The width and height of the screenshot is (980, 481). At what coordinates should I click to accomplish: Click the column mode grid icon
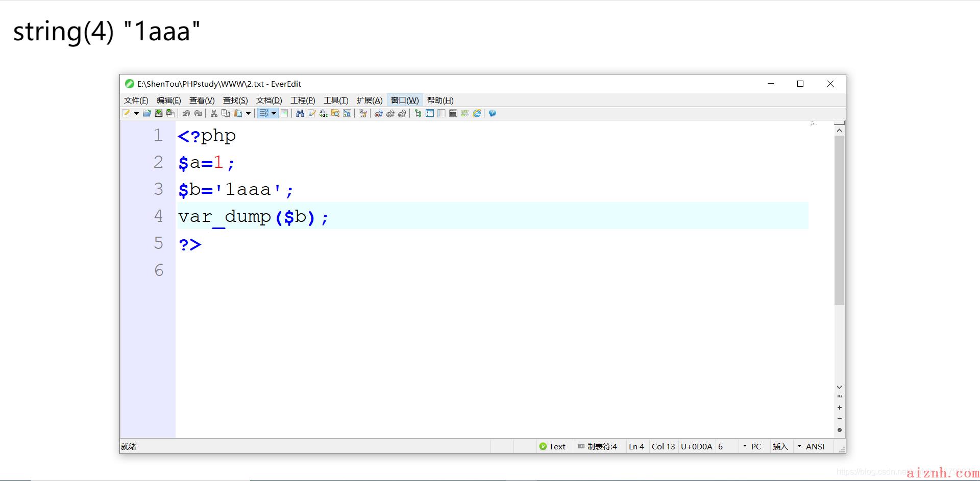coord(363,113)
